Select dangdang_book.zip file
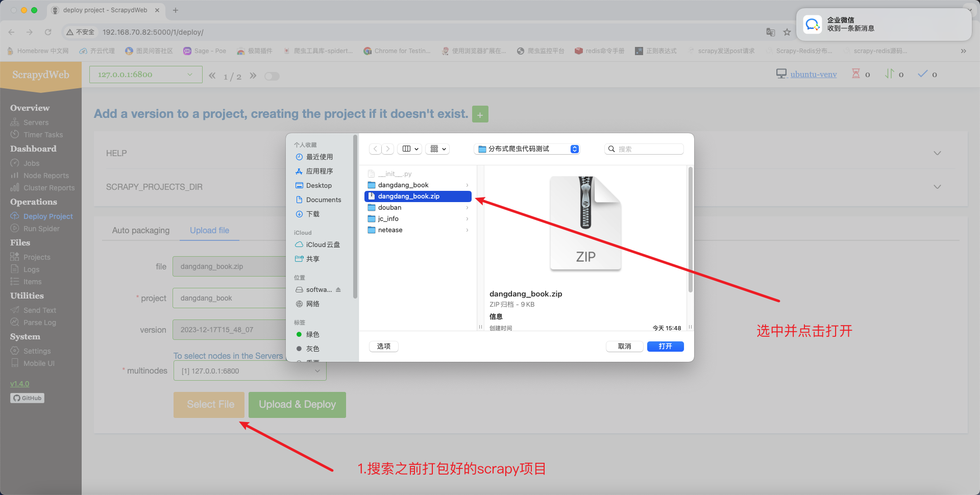The width and height of the screenshot is (980, 495). point(418,196)
